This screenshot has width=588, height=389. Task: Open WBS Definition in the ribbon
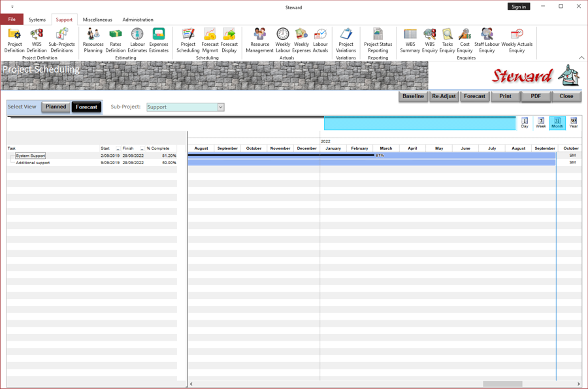(x=37, y=41)
